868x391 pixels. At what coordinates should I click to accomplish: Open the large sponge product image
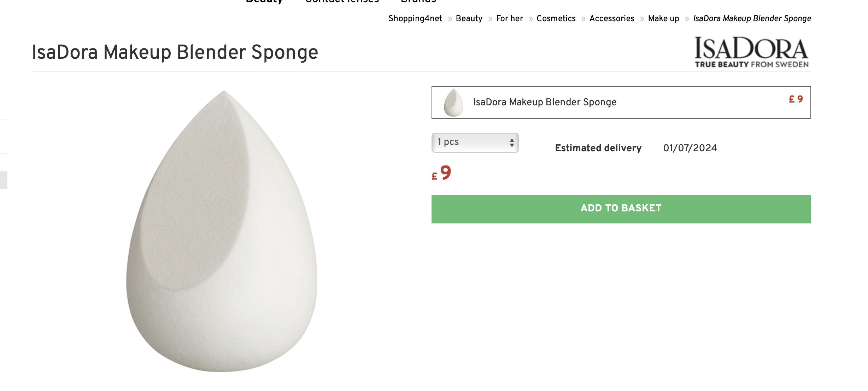pyautogui.click(x=222, y=231)
